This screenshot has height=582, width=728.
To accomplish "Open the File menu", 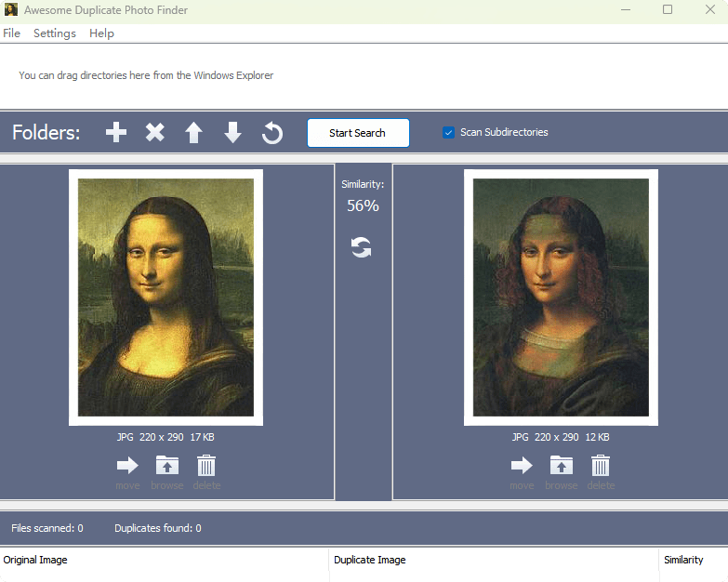I will [11, 33].
